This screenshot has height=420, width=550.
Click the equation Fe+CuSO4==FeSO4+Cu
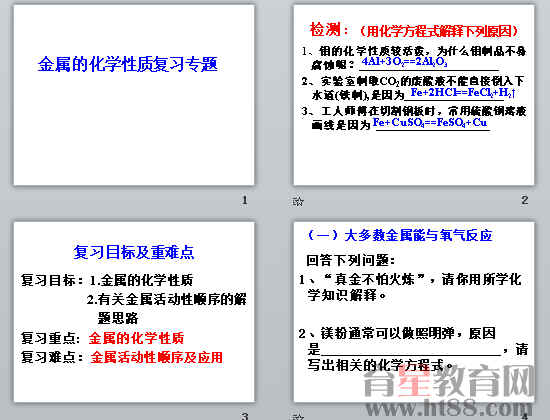[x=430, y=122]
